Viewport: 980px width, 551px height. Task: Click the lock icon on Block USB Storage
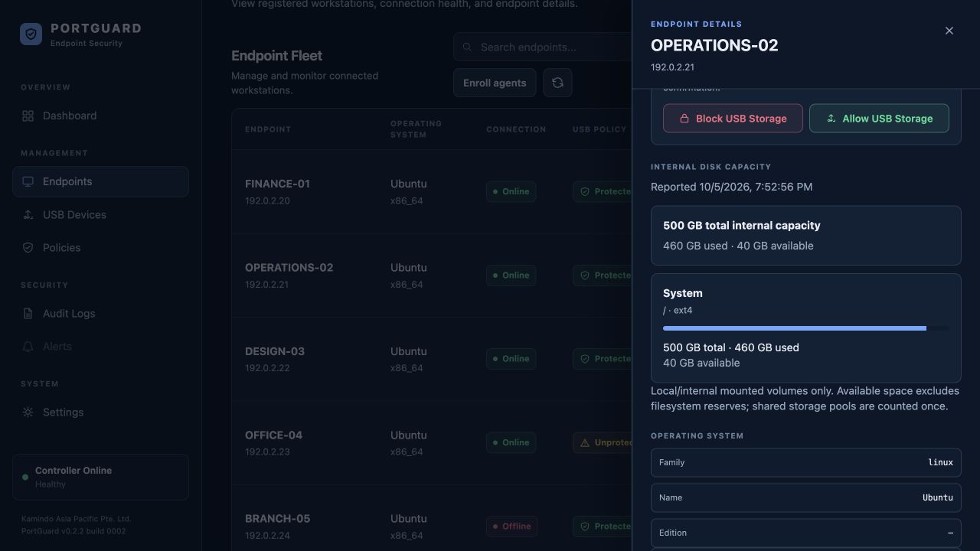pos(684,119)
